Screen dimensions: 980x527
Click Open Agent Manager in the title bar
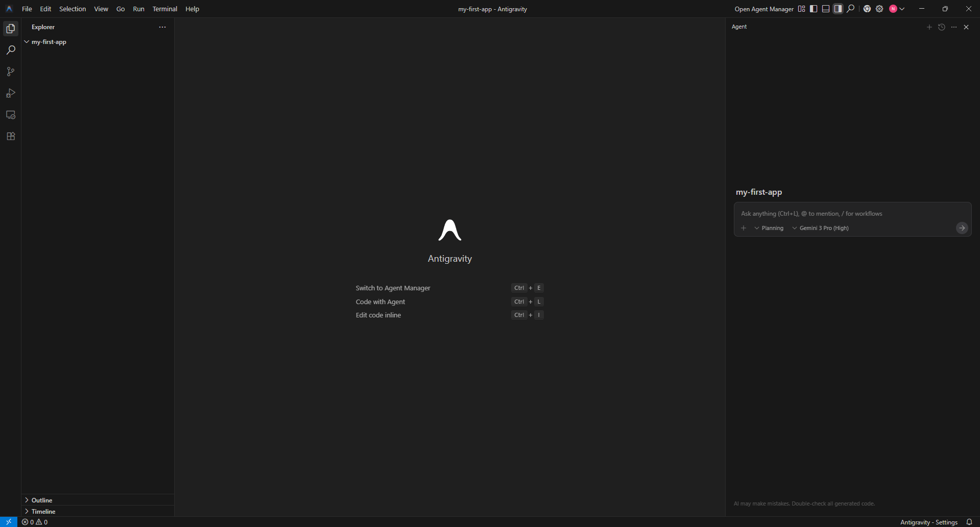click(x=763, y=9)
